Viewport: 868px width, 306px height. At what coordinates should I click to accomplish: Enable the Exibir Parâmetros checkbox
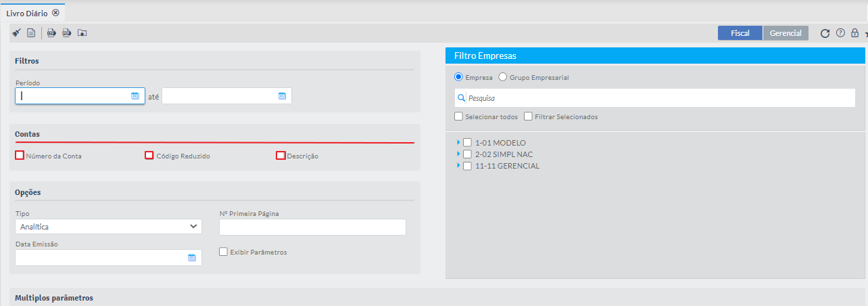tap(224, 252)
